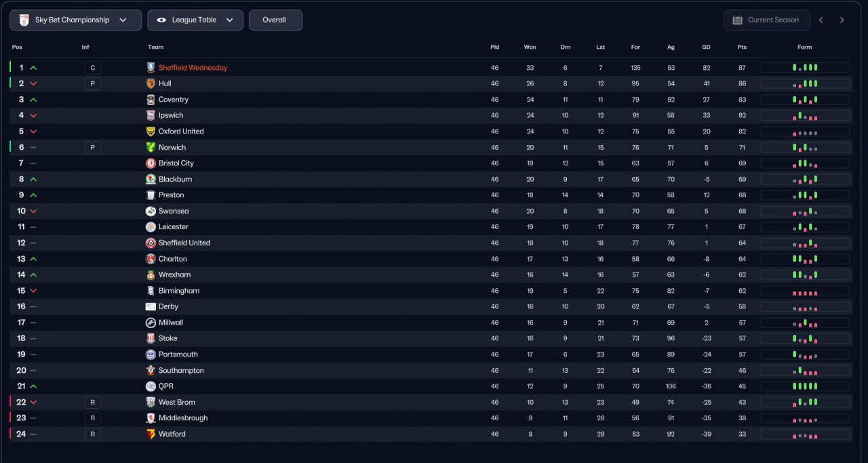Click the Blackburn club badge

pyautogui.click(x=151, y=179)
